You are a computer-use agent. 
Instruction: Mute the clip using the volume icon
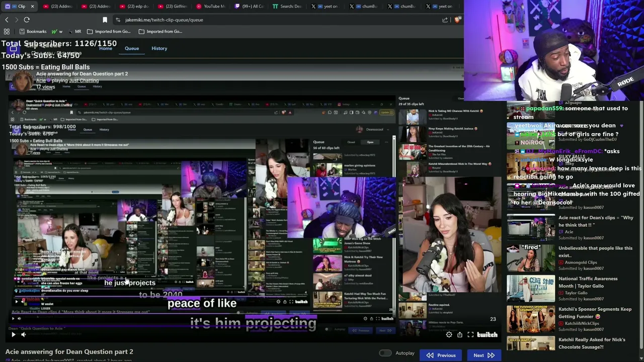[x=23, y=334]
